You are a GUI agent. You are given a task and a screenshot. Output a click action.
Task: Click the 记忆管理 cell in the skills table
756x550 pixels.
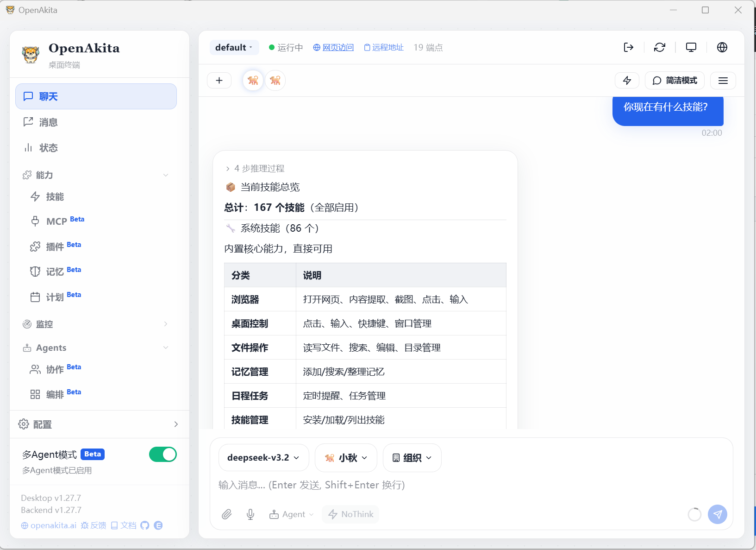260,372
